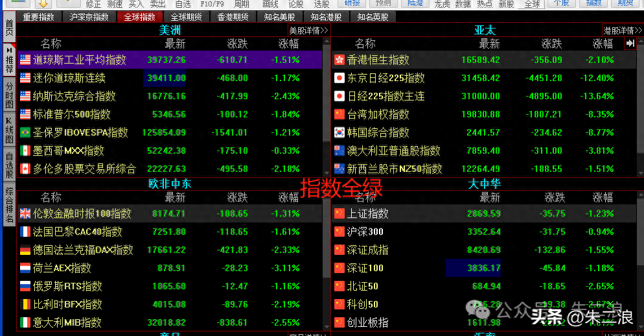Open the K线图 sidebar tab
Image resolution: width=644 pixels, height=336 pixels.
9,131
